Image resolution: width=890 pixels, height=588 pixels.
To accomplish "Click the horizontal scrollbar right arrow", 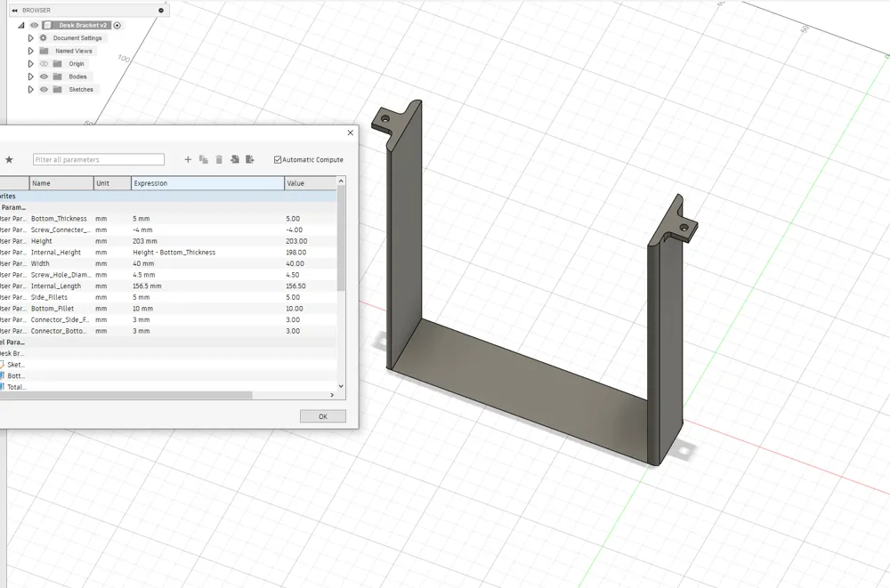I will pos(333,395).
